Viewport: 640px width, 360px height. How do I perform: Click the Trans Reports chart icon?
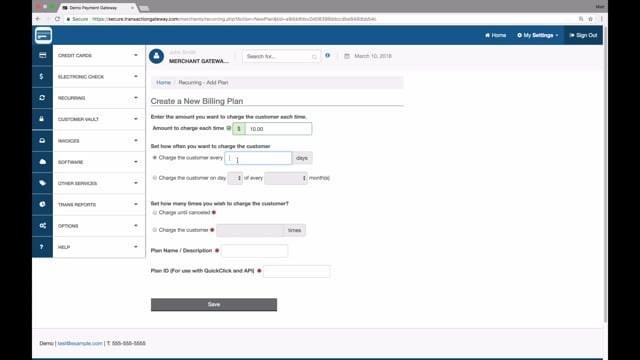tap(42, 204)
